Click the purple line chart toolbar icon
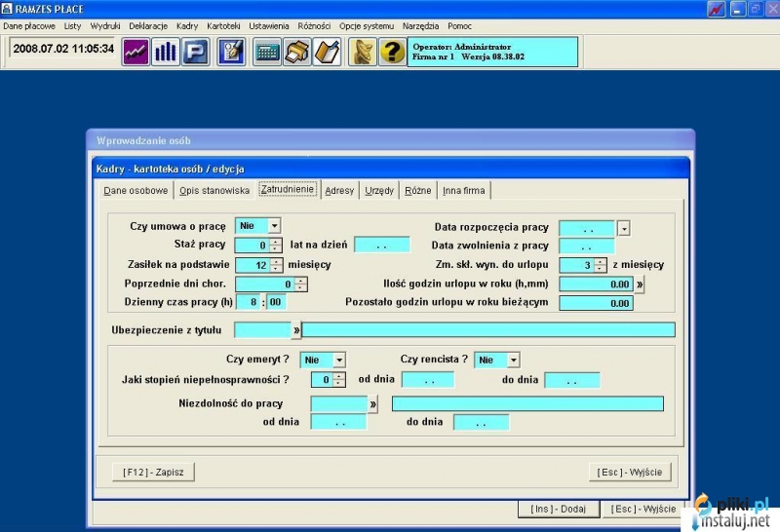 [136, 52]
